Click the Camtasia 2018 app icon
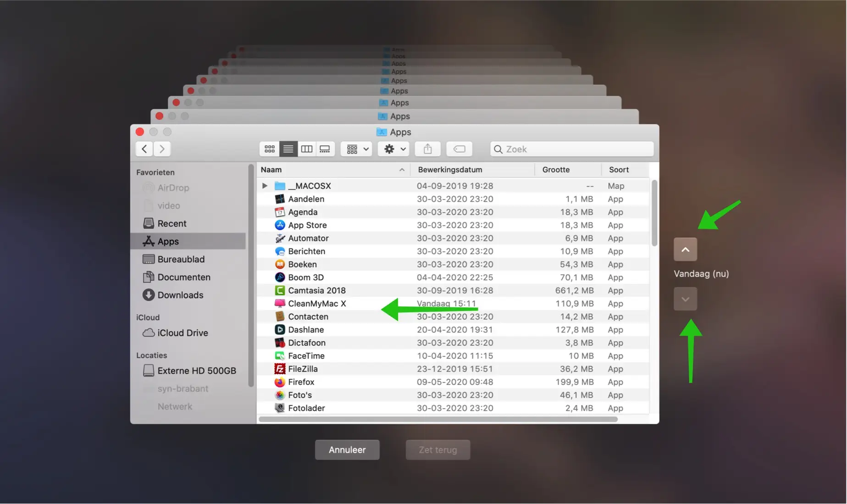This screenshot has height=504, width=847. [280, 290]
